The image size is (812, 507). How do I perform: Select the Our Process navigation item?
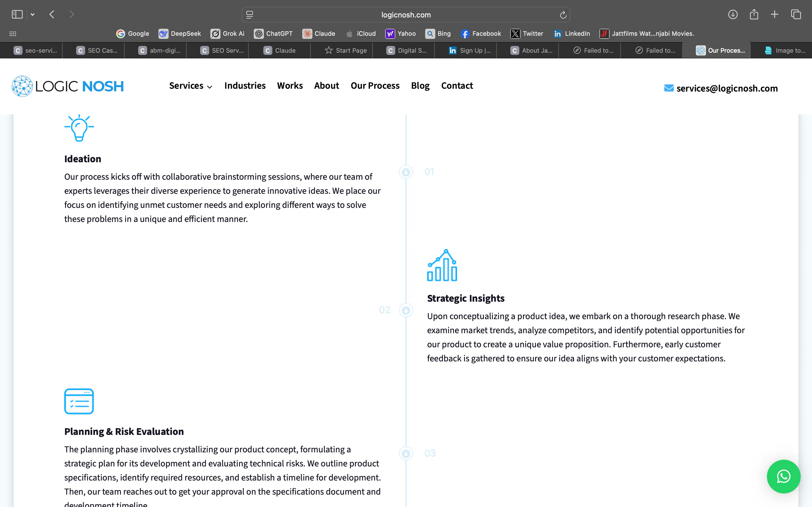pos(375,86)
